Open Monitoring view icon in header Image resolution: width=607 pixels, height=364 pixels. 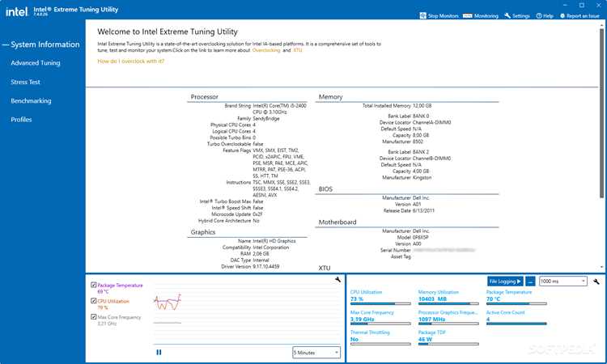click(x=467, y=16)
